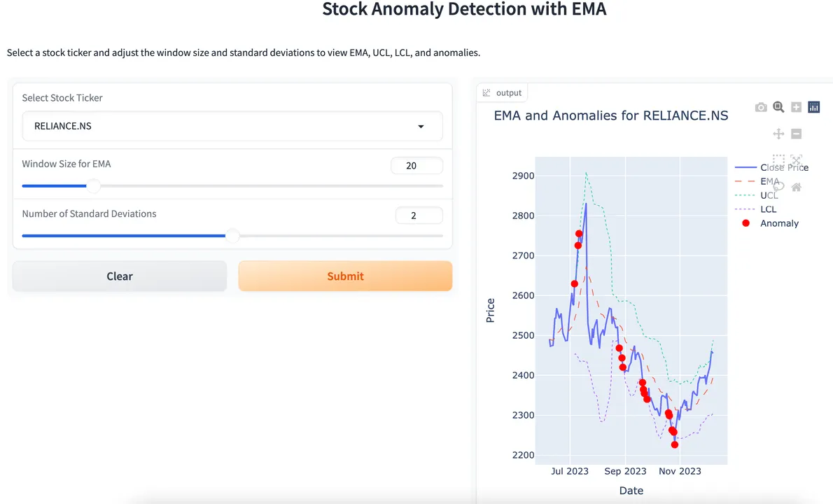Screen dimensions: 833x504
Task: Select the Zoom magnifier tool in modebar
Action: pyautogui.click(x=778, y=107)
